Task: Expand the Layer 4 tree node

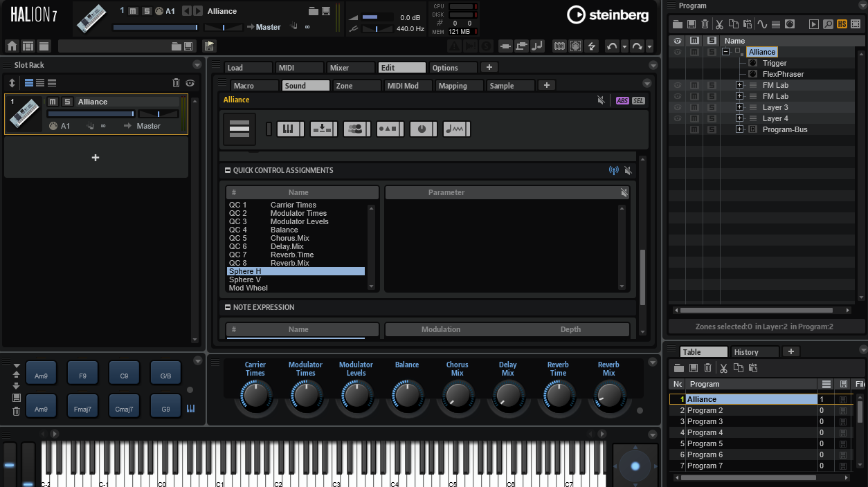Action: pos(739,118)
